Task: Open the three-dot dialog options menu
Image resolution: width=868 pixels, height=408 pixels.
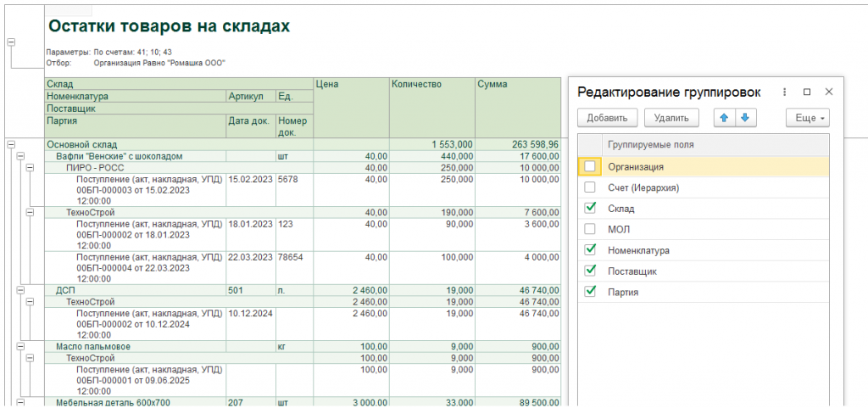Action: 785,92
